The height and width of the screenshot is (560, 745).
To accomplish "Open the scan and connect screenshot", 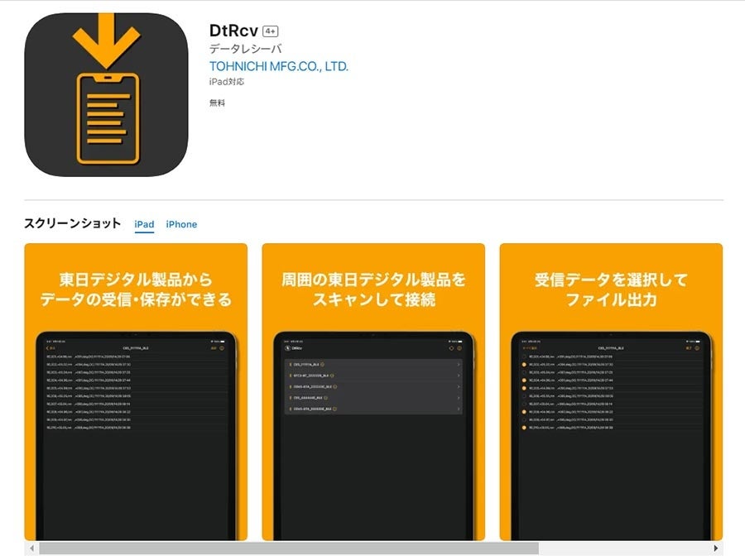I will pos(373,392).
